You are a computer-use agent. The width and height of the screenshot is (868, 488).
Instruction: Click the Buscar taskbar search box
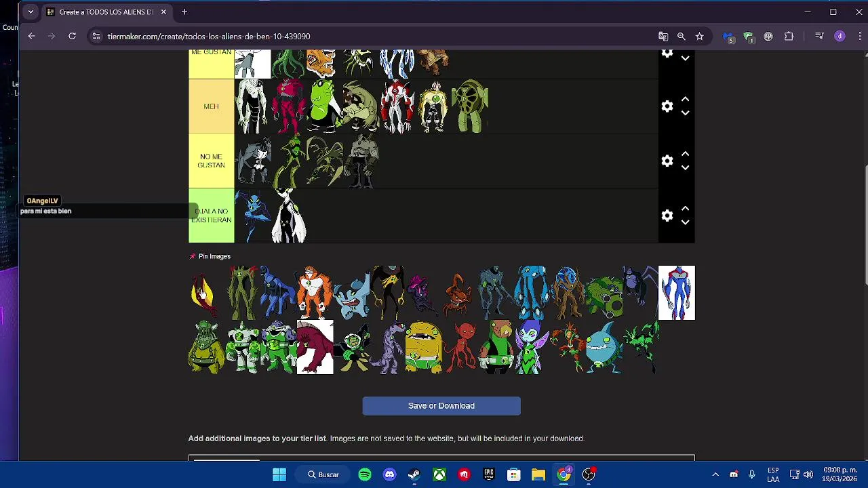point(323,474)
